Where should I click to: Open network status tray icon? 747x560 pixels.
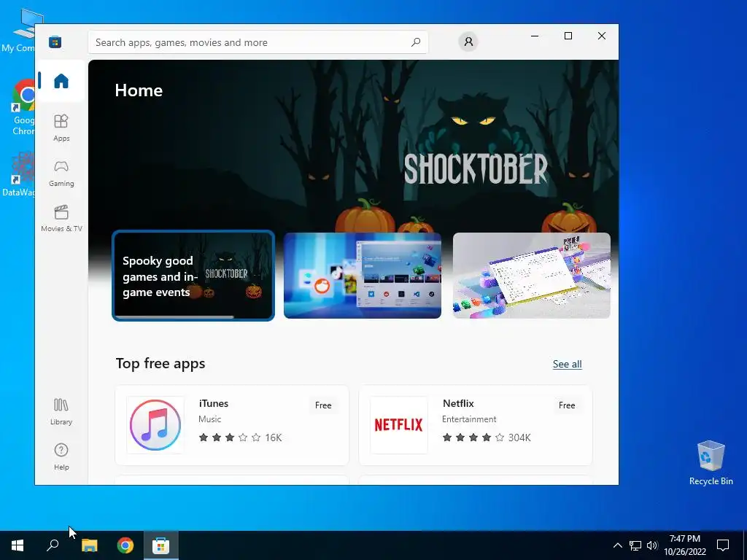tap(635, 545)
